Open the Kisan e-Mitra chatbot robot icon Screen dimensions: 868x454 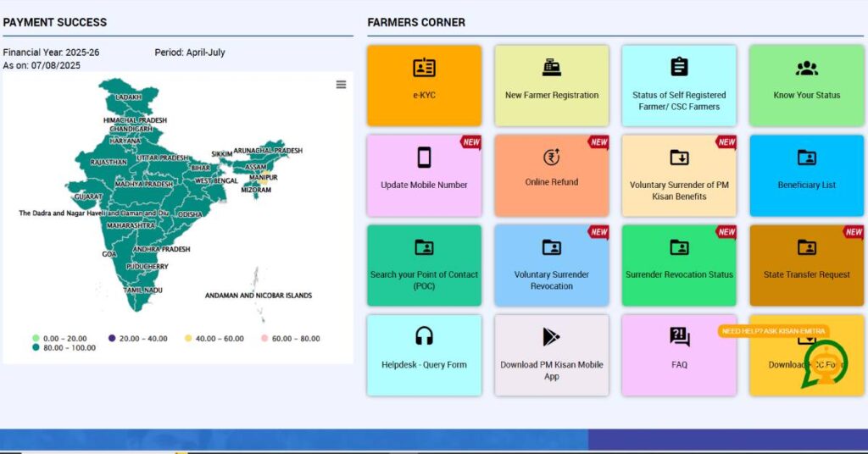point(825,363)
